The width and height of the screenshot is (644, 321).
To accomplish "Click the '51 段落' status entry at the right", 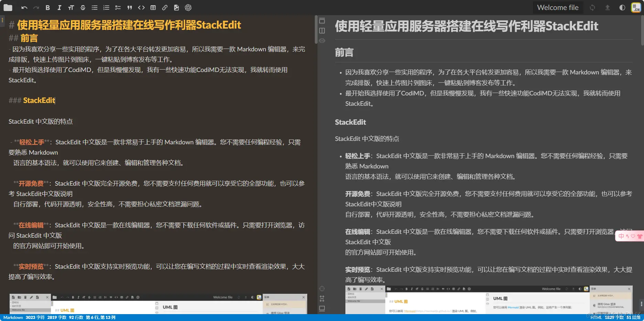I will pos(633,318).
